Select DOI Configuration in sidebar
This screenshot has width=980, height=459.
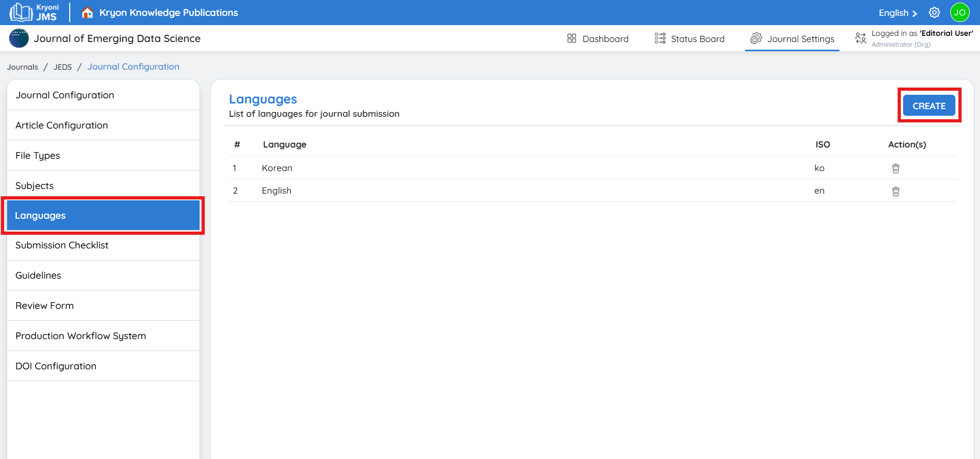tap(56, 366)
